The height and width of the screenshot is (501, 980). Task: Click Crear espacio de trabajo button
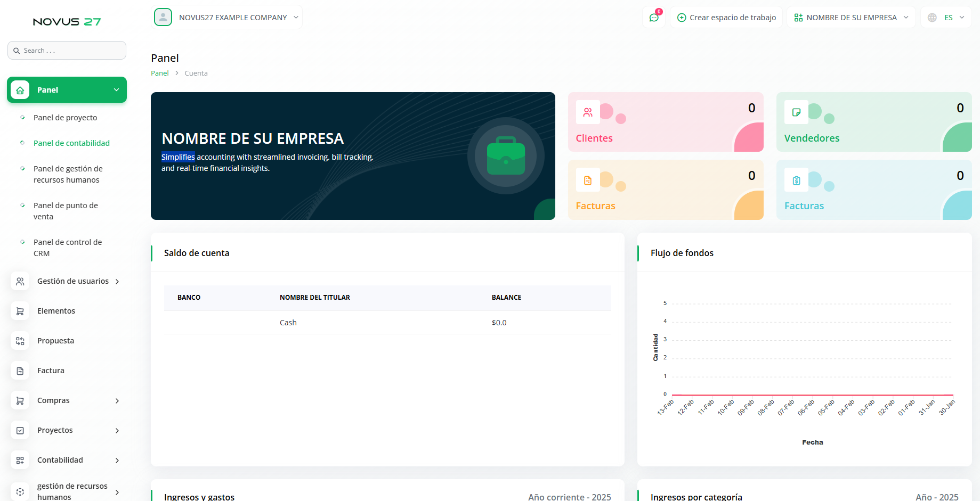[726, 18]
